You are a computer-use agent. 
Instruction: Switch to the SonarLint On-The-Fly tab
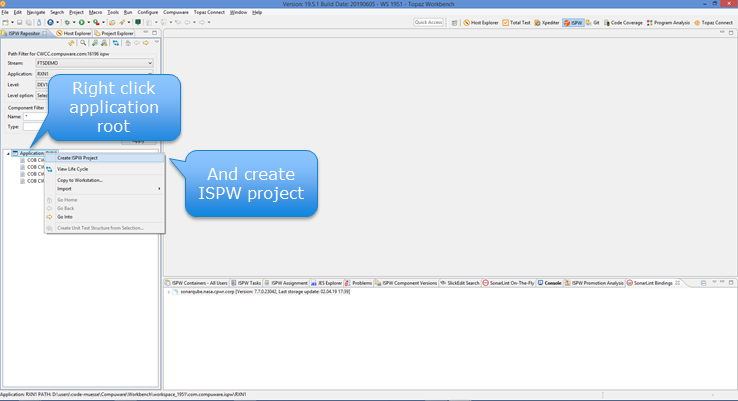(508, 283)
